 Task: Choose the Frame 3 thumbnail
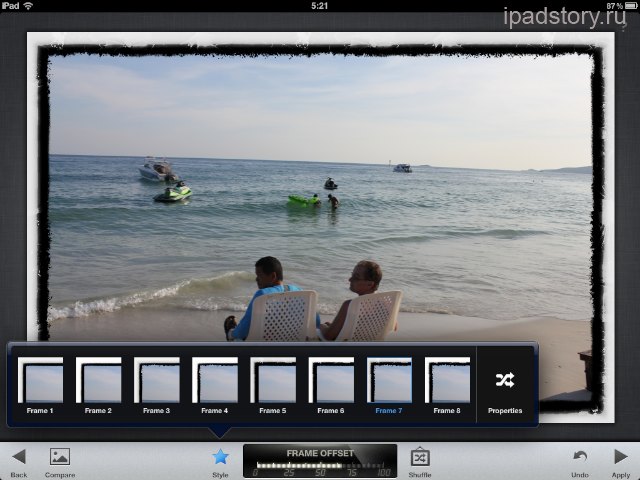[157, 380]
